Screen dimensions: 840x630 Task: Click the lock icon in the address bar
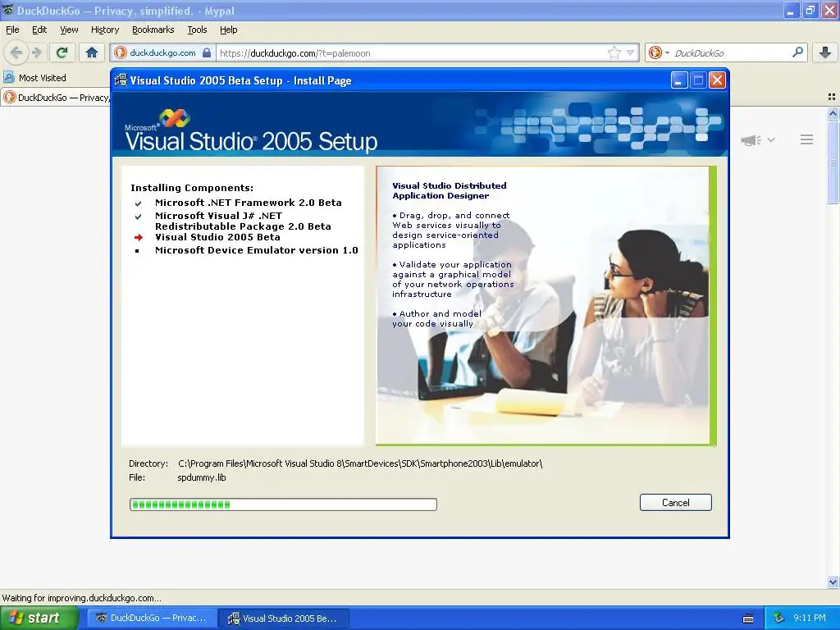tap(207, 52)
